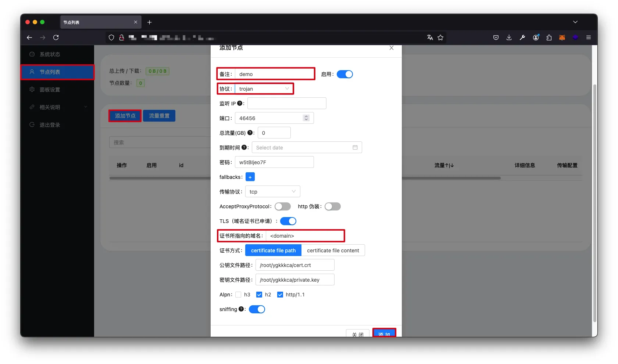Click the 流量重置 button
The width and height of the screenshot is (618, 364).
159,116
